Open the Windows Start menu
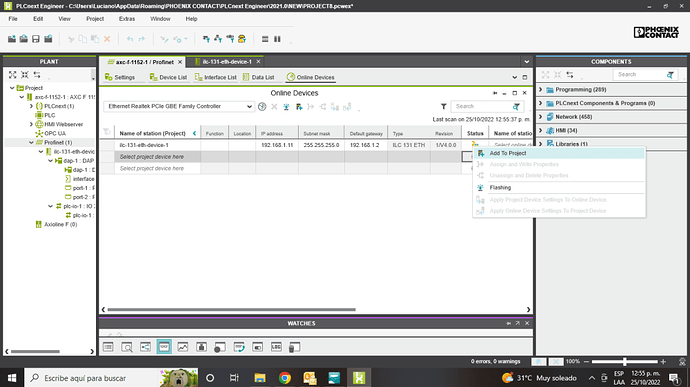 (12, 378)
